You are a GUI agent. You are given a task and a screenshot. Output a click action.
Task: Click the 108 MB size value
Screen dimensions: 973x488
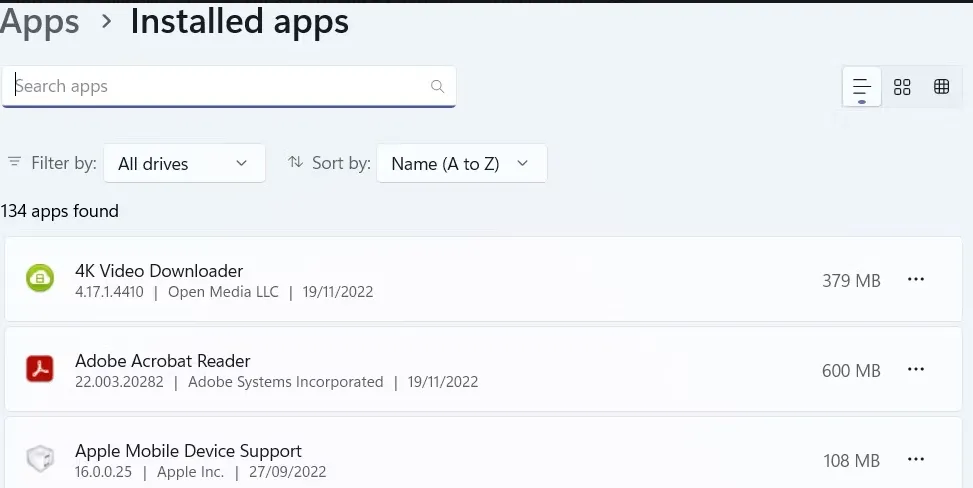(x=851, y=461)
